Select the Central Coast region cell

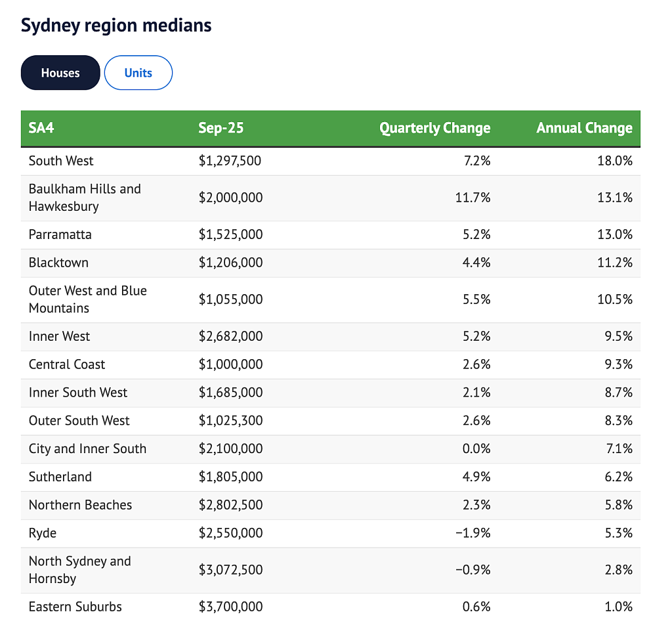67,364
